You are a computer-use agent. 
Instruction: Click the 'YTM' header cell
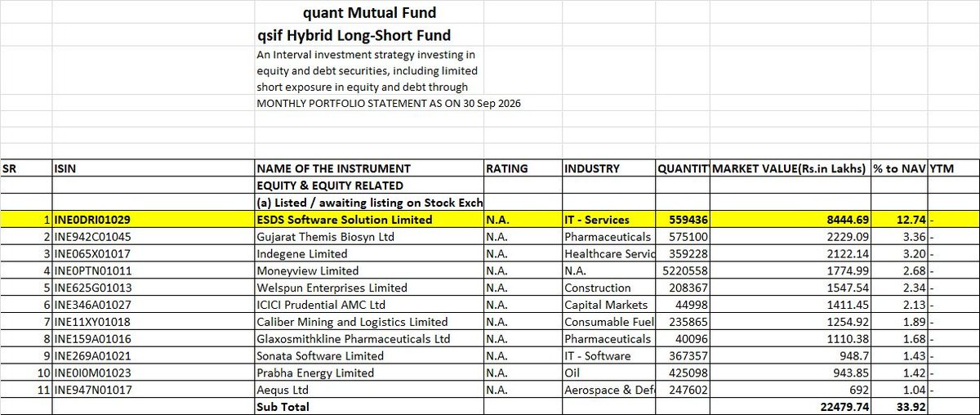click(x=953, y=168)
